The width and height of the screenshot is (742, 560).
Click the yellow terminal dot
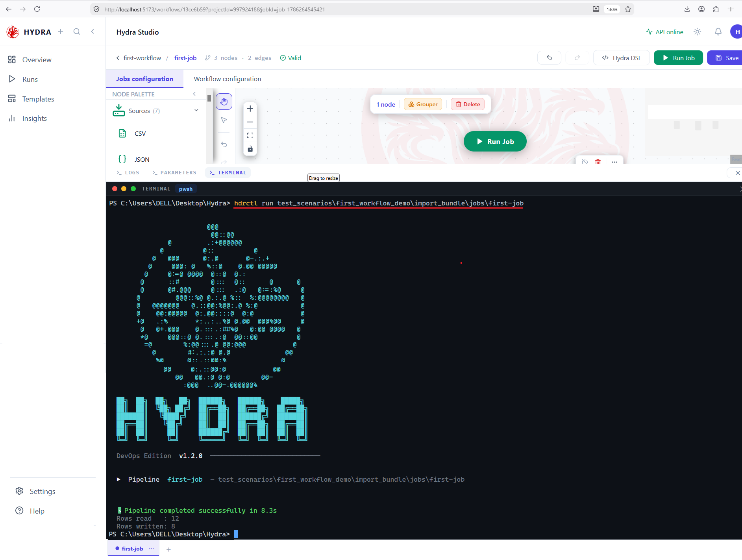point(124,189)
